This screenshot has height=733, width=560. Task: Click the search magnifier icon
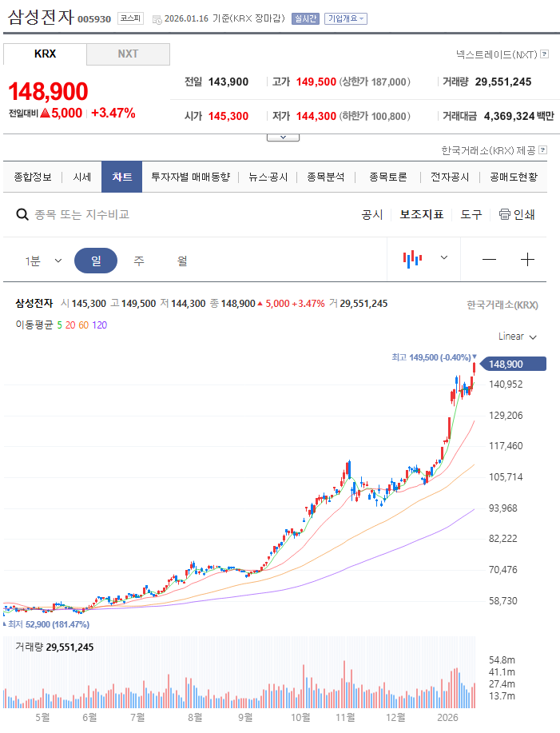pos(23,214)
